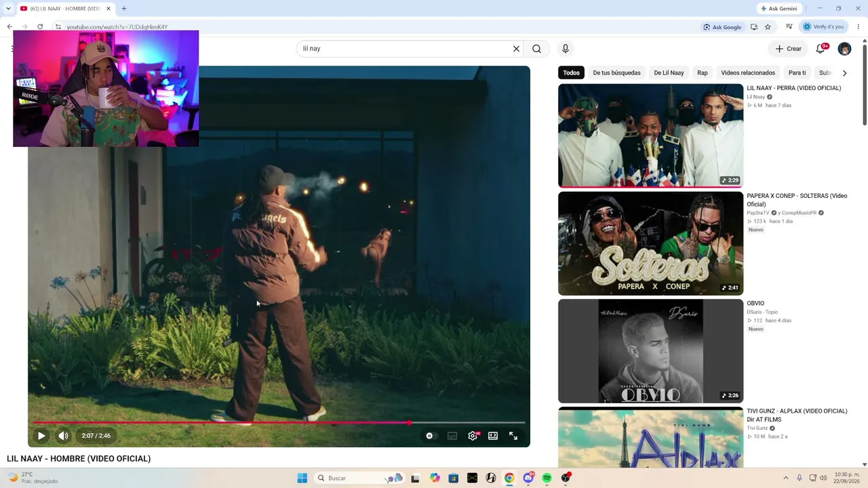Expand the tab search dropdown arrow
Screen dimensions: 868x488
coord(7,9)
